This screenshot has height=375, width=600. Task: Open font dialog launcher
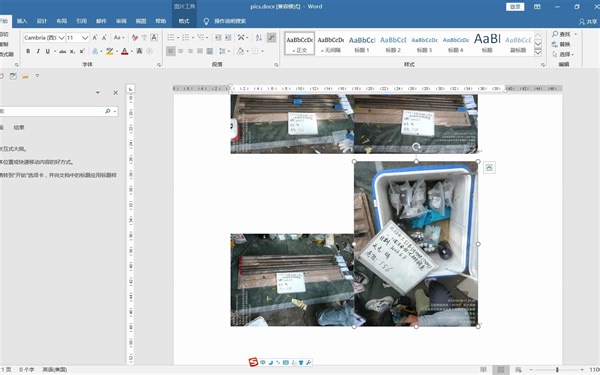coord(159,65)
